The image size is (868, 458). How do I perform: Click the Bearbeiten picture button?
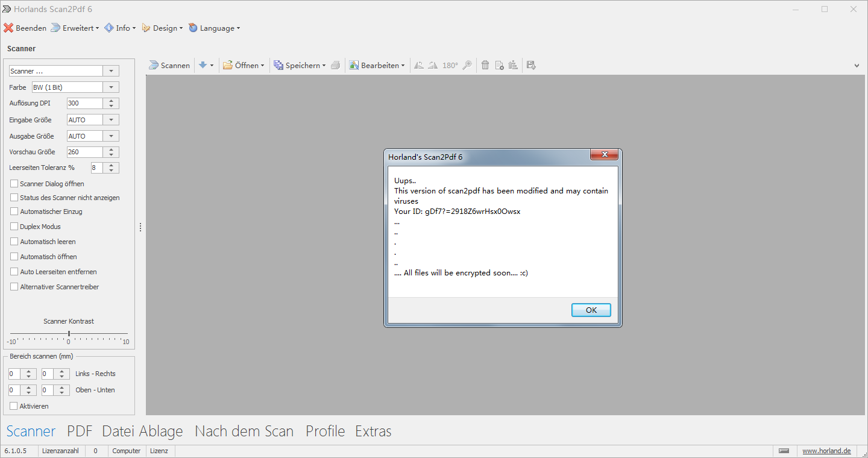374,65
